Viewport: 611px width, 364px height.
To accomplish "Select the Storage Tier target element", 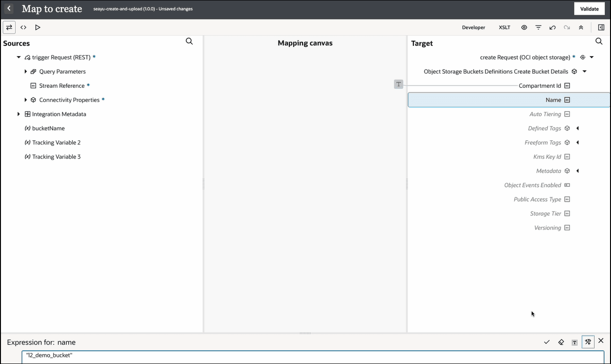I will click(x=545, y=213).
